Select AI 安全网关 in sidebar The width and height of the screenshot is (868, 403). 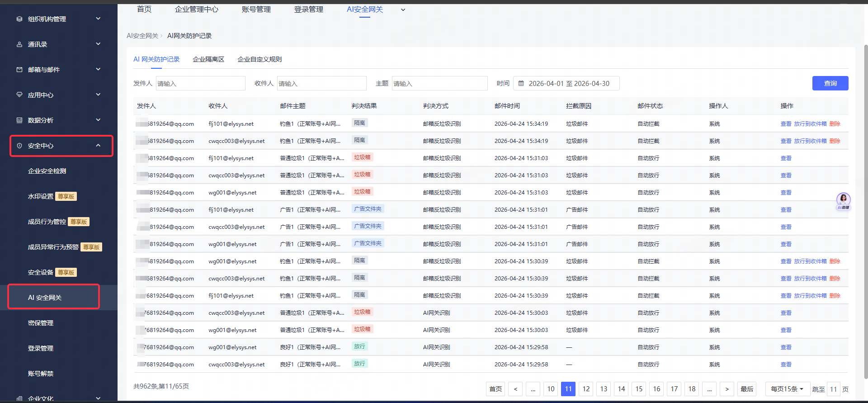[x=45, y=298]
